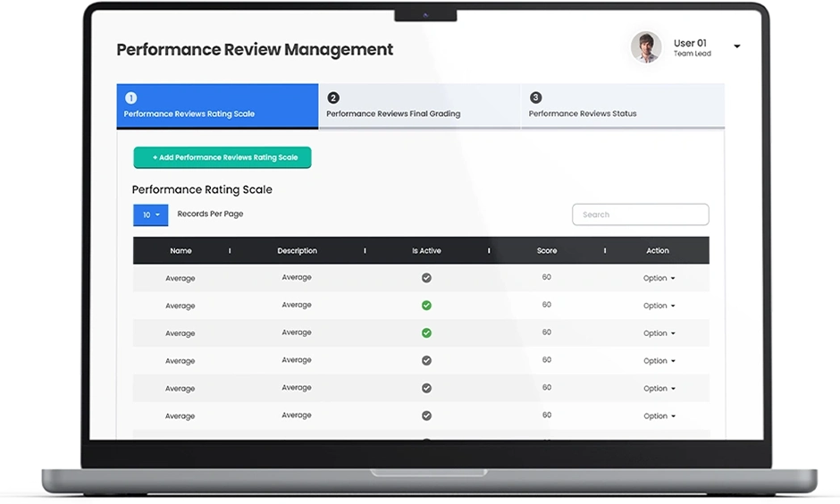Sort by the Is Active column header
Viewport: 840px width, 504px height.
point(426,251)
